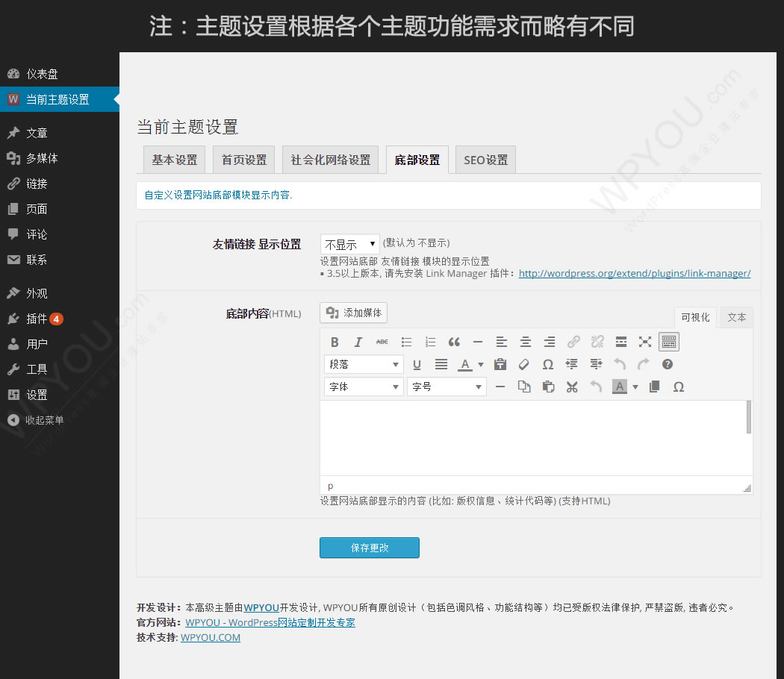The height and width of the screenshot is (679, 784).
Task: Click the background color highlighted A button
Action: pos(620,387)
